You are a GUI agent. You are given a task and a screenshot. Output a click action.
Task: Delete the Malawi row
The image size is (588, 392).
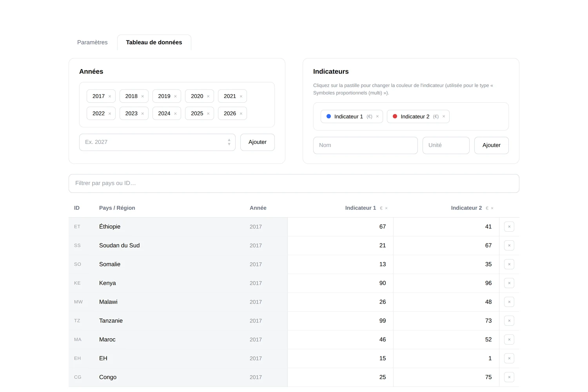click(509, 302)
